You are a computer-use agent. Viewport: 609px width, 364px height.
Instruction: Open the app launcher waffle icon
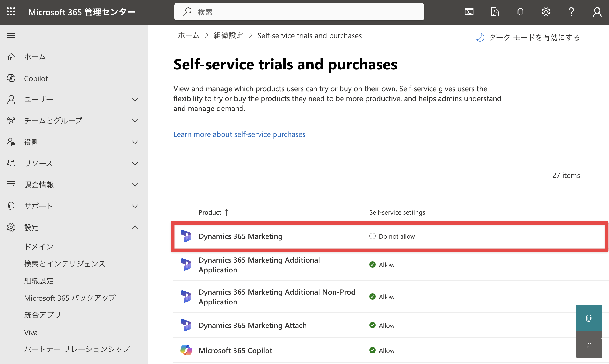[x=11, y=12]
